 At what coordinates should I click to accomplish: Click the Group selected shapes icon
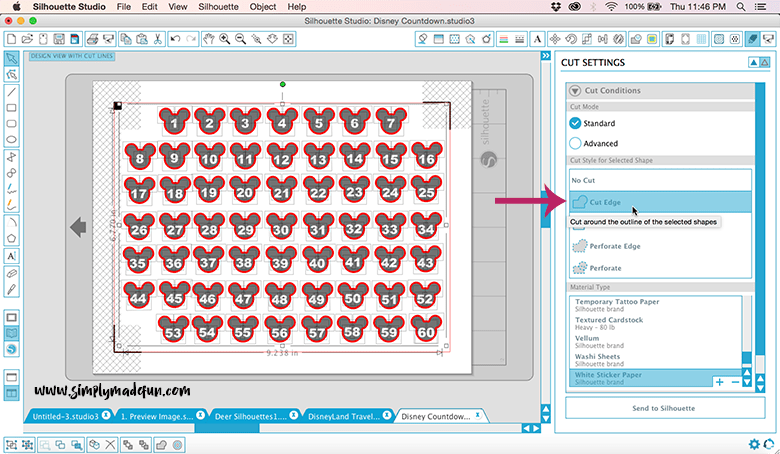[x=11, y=445]
